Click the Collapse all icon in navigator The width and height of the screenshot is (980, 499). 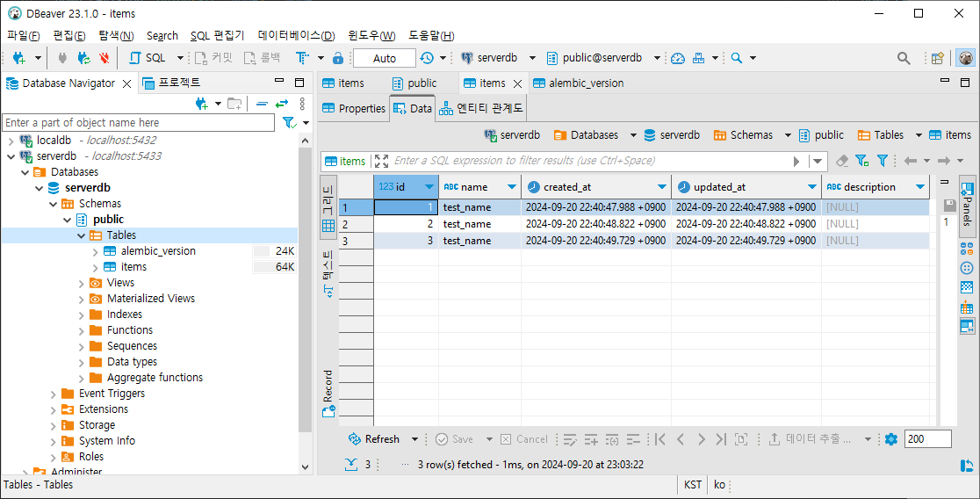(263, 104)
